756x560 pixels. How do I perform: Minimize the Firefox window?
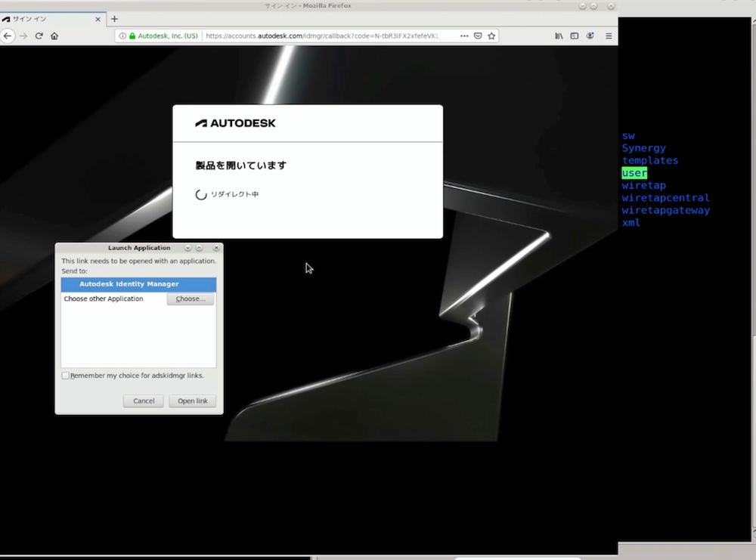click(x=582, y=6)
